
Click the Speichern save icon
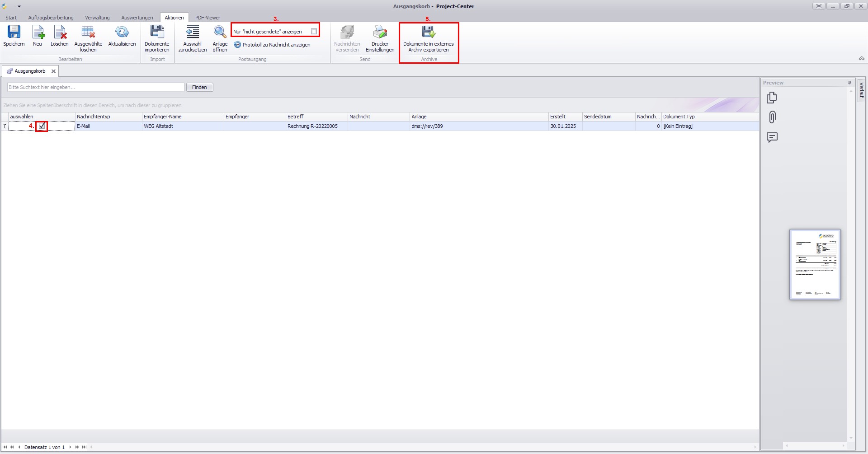click(14, 33)
